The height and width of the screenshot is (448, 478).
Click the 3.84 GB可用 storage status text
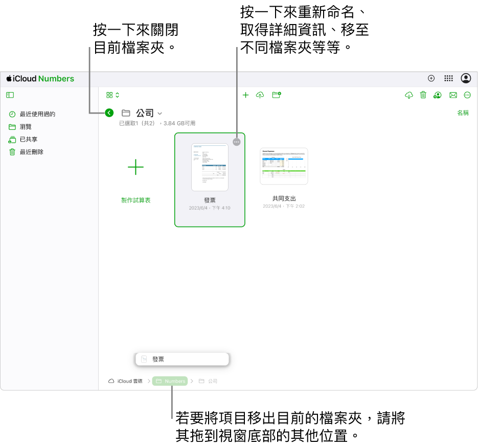179,123
